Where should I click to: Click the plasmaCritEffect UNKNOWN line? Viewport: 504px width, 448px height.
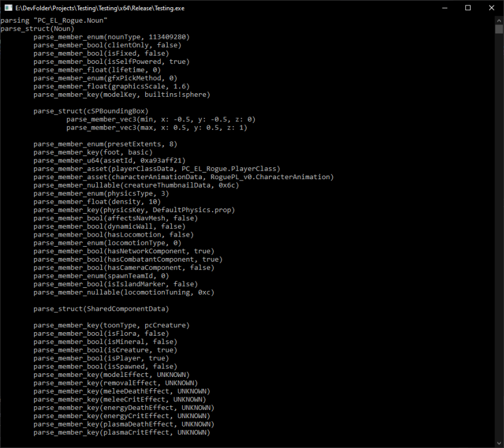tap(122, 432)
